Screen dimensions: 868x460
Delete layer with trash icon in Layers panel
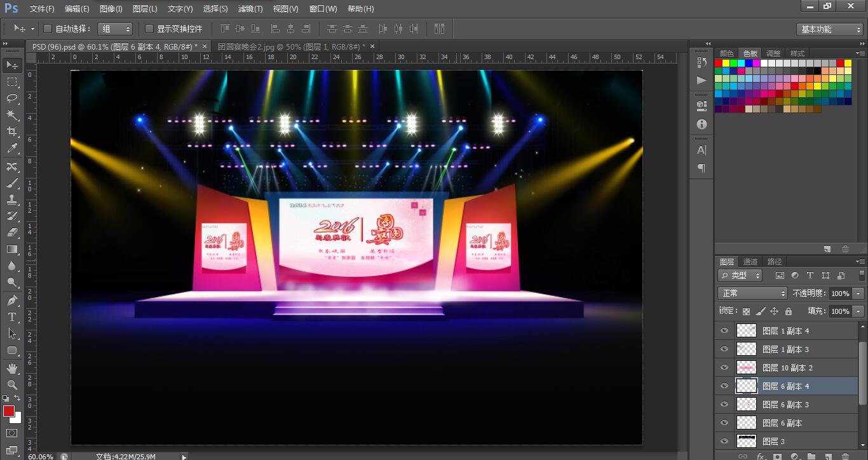844,456
